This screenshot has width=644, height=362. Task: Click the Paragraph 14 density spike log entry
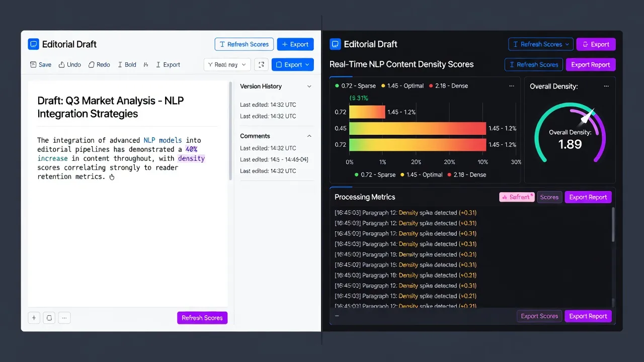point(406,244)
